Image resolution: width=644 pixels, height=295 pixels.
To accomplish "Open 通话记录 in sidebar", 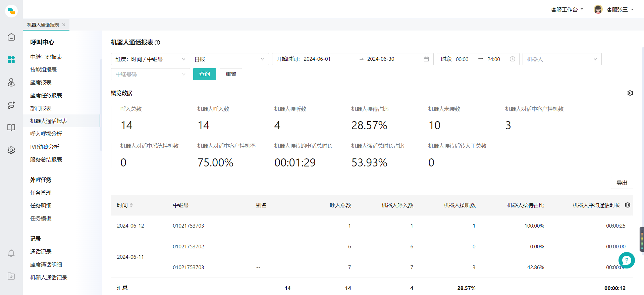I will [41, 252].
